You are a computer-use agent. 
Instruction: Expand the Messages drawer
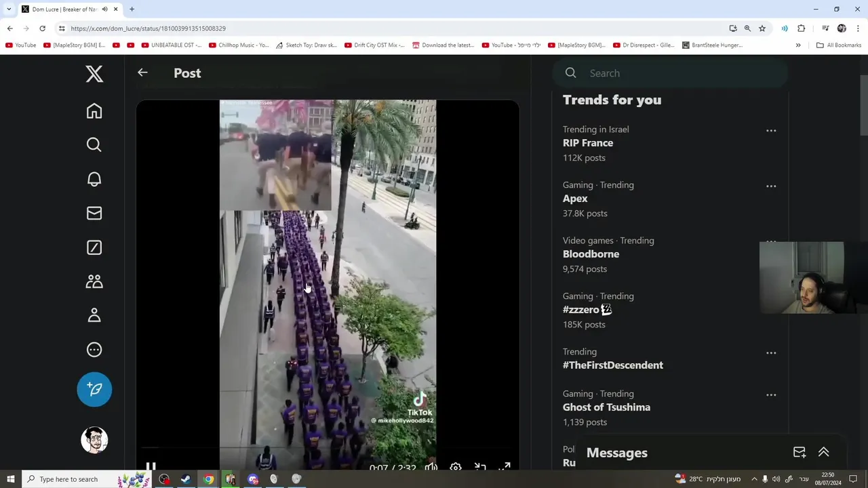point(823,452)
